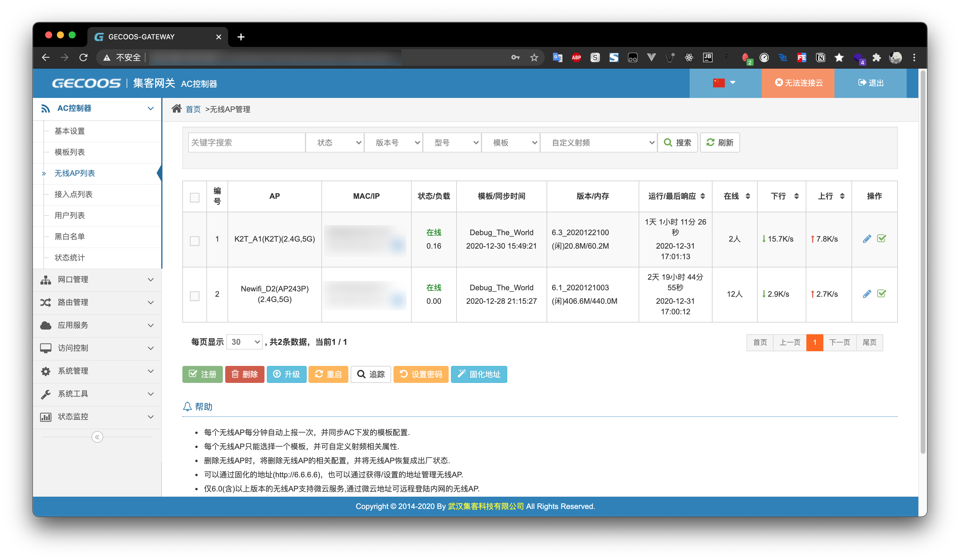Viewport: 960px width, 560px height.
Task: Open 用户列表 in the sidebar
Action: coord(69,215)
